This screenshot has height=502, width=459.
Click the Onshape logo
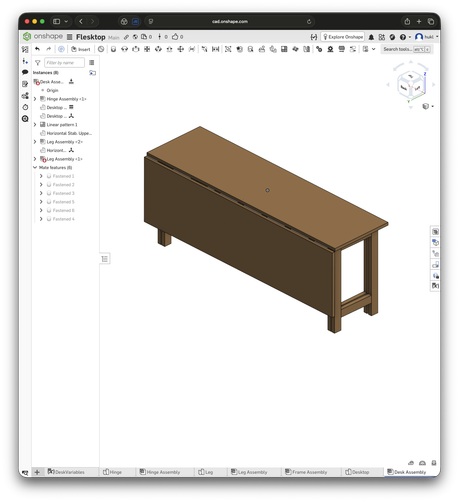click(42, 36)
